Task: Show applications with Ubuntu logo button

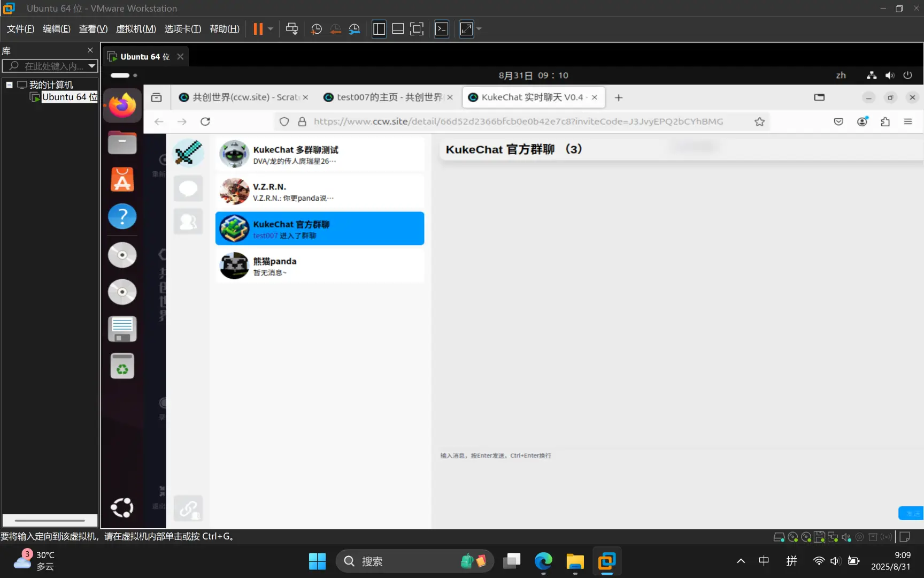Action: (122, 507)
